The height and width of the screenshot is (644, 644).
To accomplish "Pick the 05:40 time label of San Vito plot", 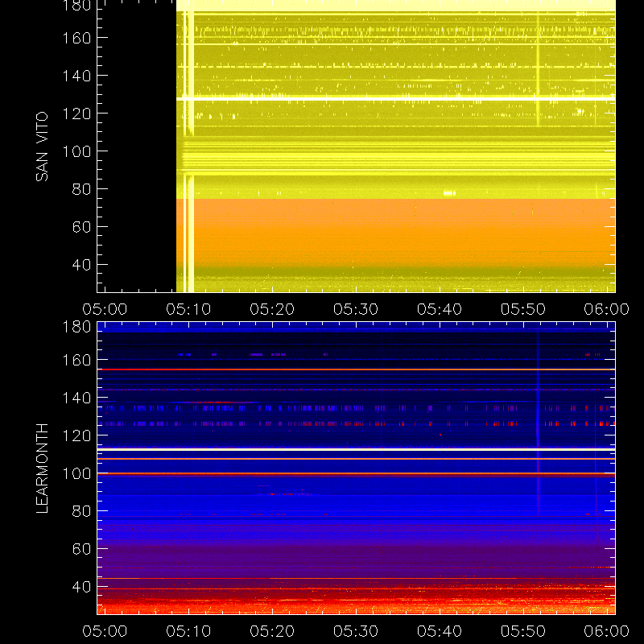I will point(440,309).
